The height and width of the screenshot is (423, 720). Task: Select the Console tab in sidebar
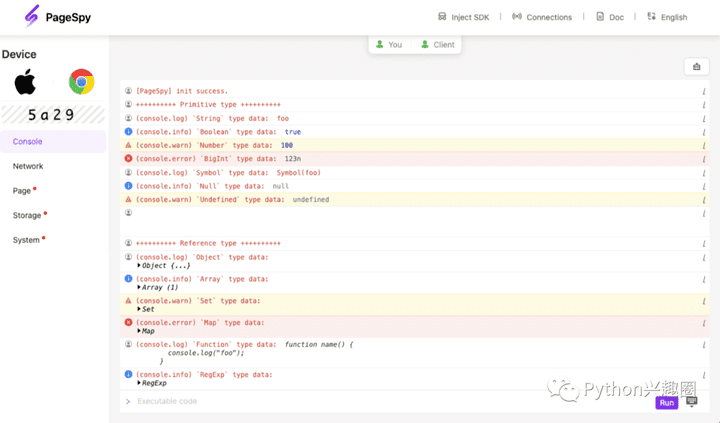[x=28, y=142]
